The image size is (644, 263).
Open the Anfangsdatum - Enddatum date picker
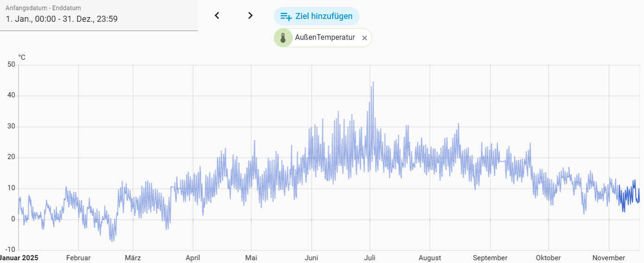[99, 16]
